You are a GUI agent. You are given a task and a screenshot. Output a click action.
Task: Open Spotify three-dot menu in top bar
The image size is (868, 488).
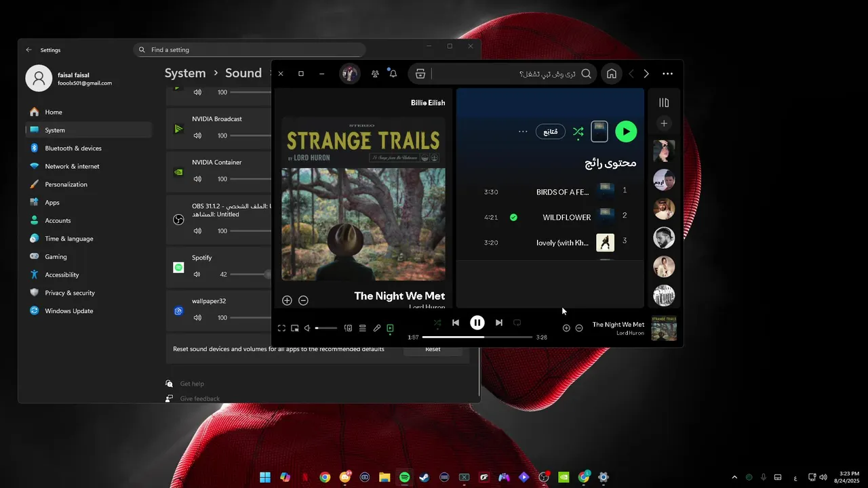click(x=668, y=74)
